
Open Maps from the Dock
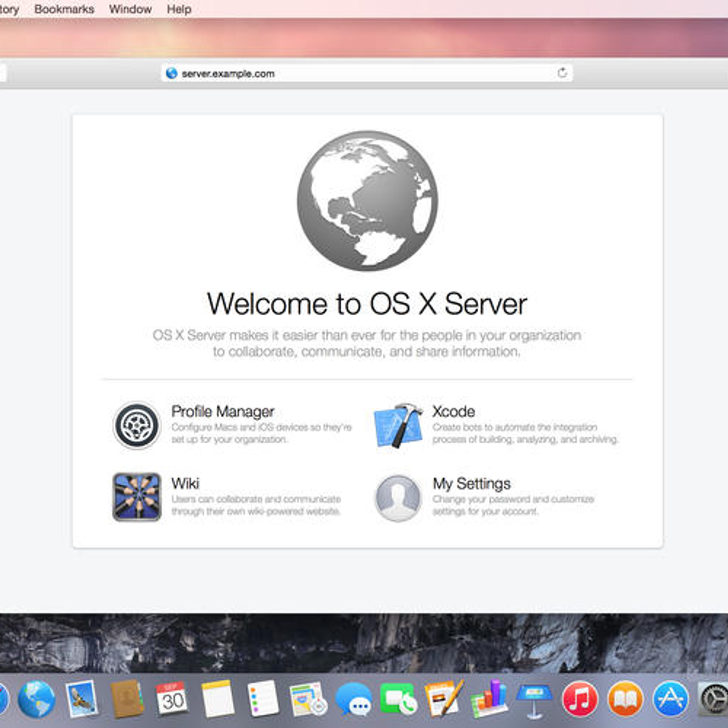pos(308,700)
